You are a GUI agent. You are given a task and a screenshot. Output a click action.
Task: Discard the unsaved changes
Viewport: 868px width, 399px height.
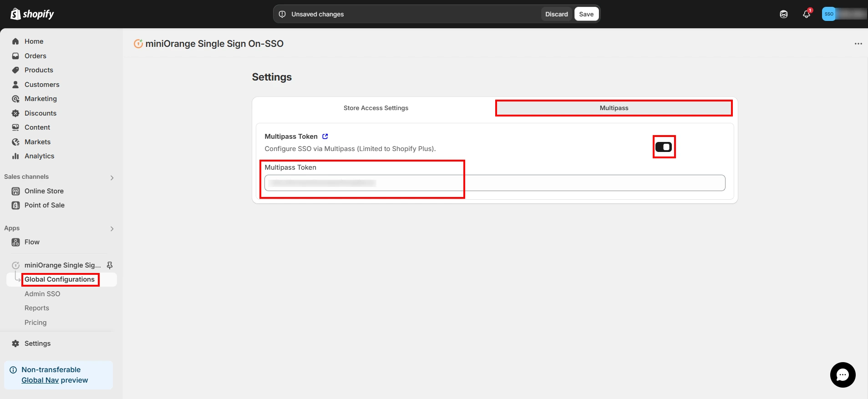(557, 14)
